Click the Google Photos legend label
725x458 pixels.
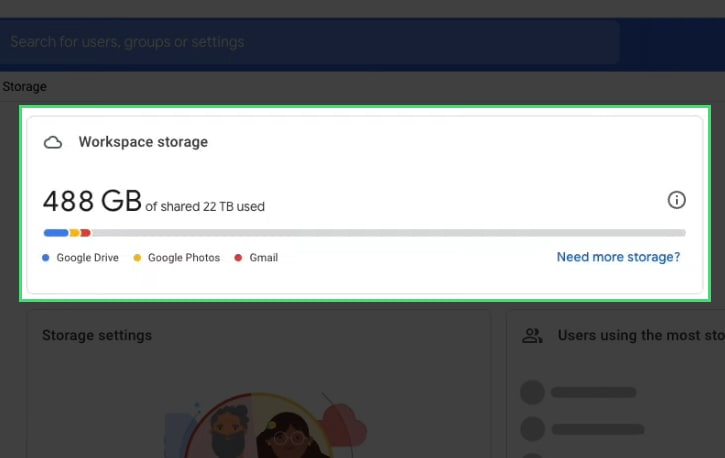tap(184, 257)
